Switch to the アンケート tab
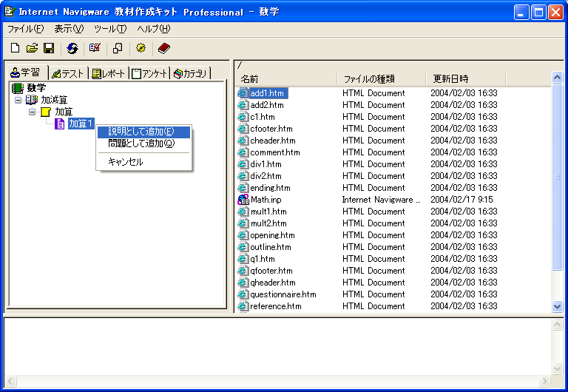 click(x=149, y=73)
